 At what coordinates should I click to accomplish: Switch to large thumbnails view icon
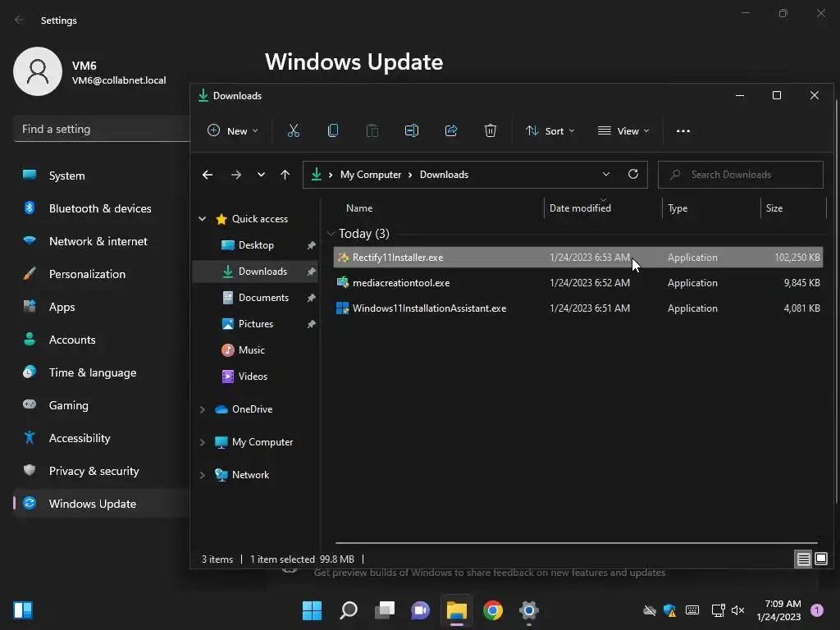[821, 559]
